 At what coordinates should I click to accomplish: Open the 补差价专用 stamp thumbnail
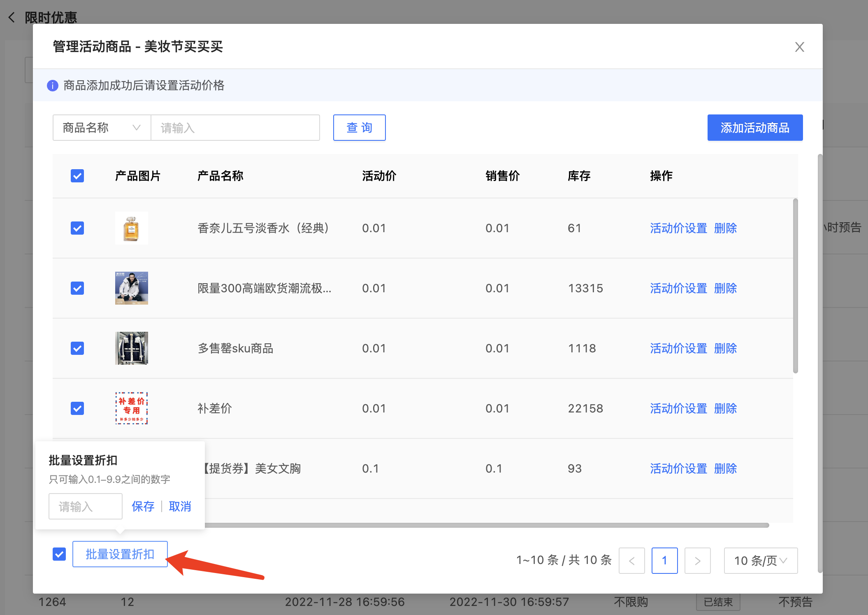131,408
